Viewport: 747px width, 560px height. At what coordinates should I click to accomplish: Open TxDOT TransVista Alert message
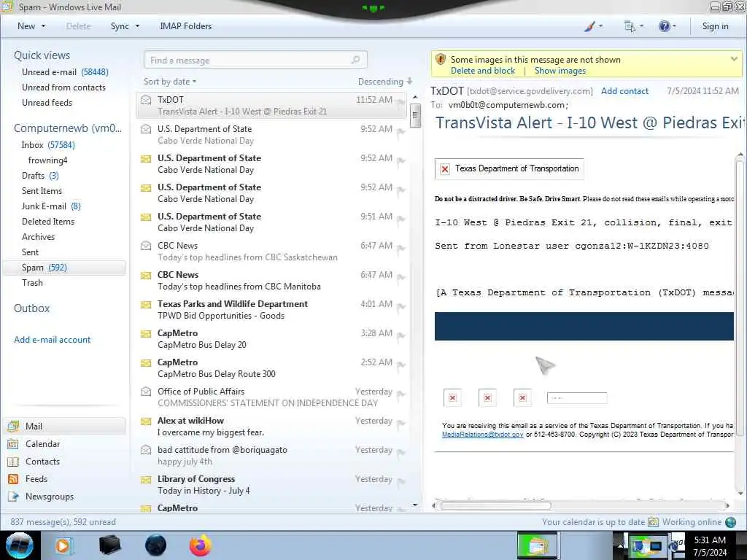coord(271,105)
